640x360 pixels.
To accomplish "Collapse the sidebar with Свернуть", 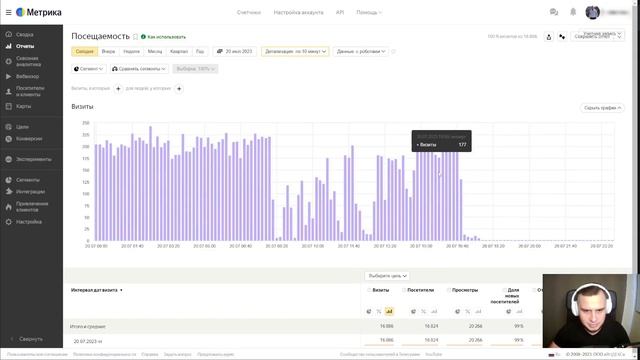I will click(x=27, y=339).
